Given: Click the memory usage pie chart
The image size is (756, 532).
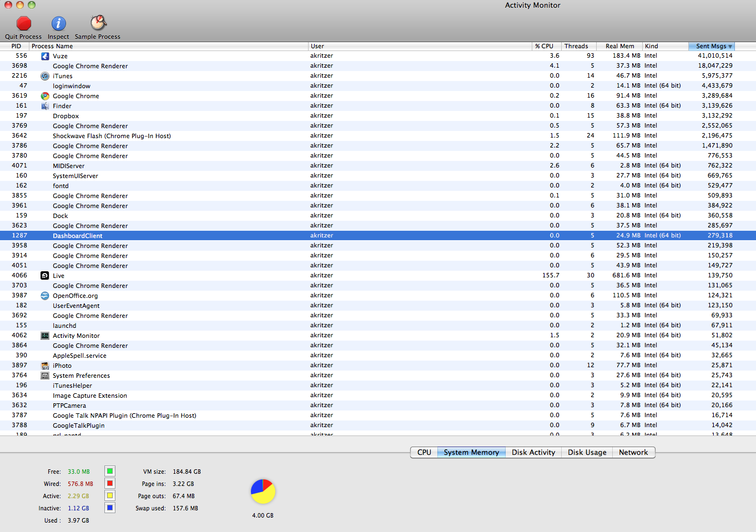Looking at the screenshot, I should coord(263,492).
